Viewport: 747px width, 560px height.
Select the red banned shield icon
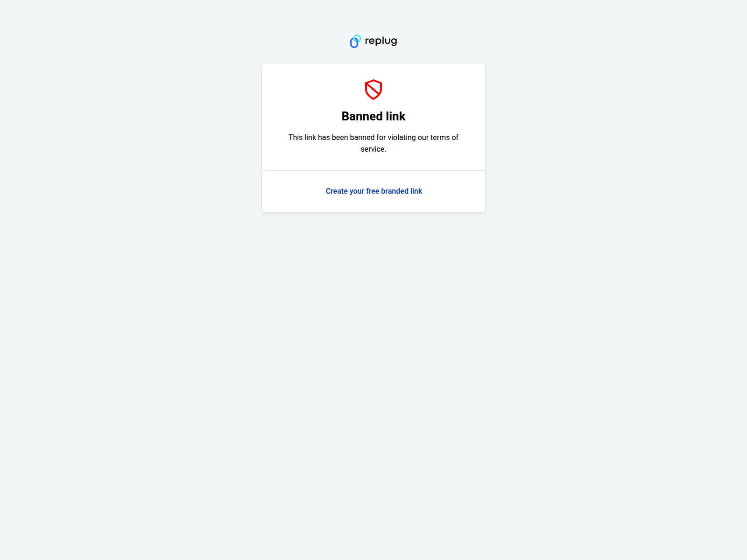click(373, 90)
